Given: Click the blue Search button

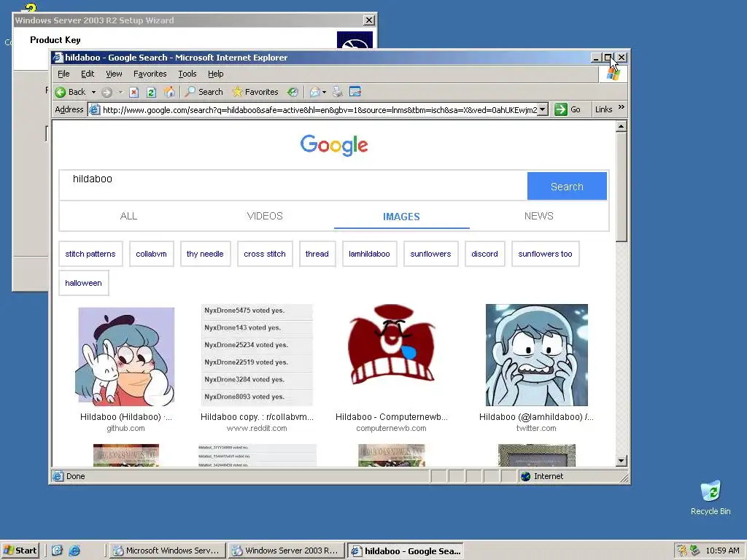Looking at the screenshot, I should (x=567, y=186).
